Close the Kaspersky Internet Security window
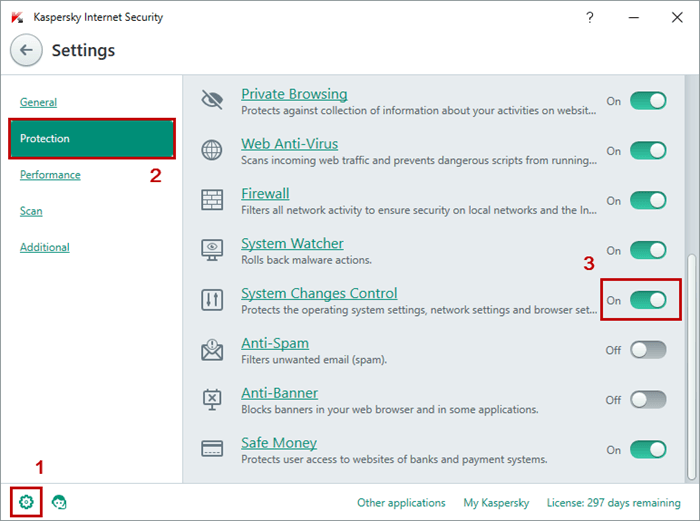This screenshot has width=700, height=521. pos(677,17)
